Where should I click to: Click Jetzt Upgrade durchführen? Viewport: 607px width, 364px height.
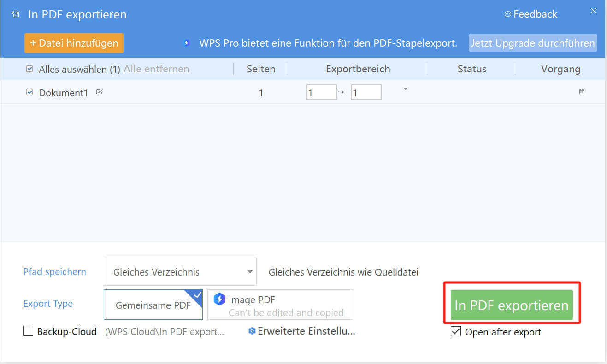(x=532, y=43)
